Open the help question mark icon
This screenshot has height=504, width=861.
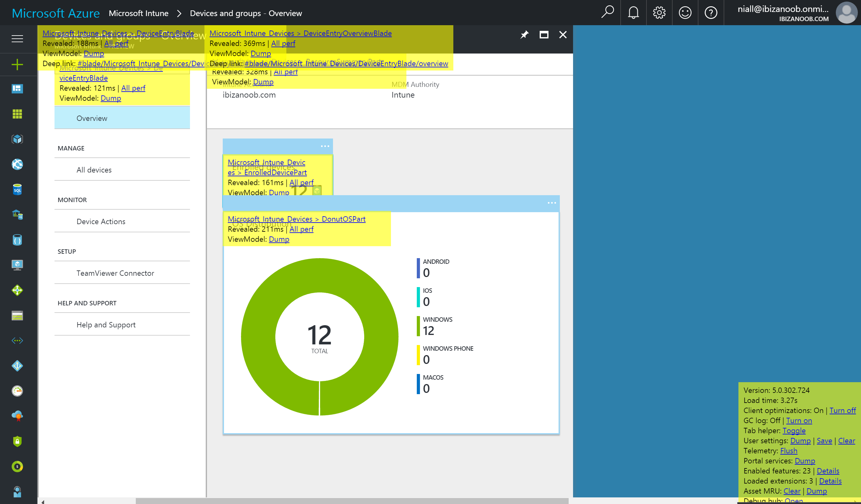click(711, 13)
